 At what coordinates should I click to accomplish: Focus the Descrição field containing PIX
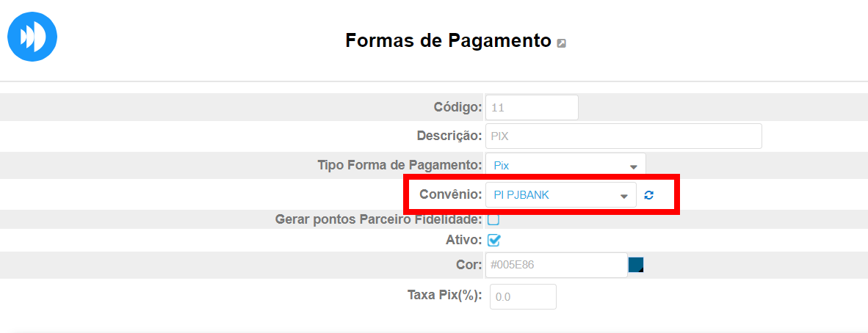pos(623,136)
